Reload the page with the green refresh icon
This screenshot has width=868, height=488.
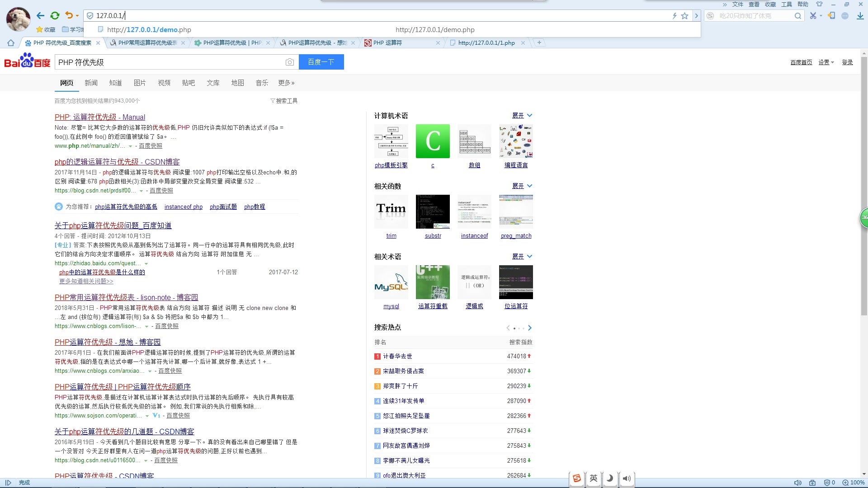tap(55, 16)
